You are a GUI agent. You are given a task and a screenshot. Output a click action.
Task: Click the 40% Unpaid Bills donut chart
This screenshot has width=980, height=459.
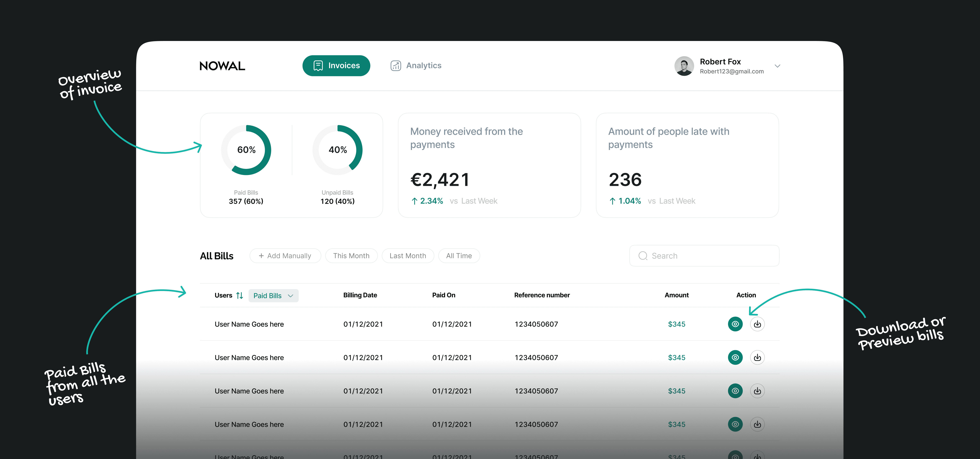[337, 150]
